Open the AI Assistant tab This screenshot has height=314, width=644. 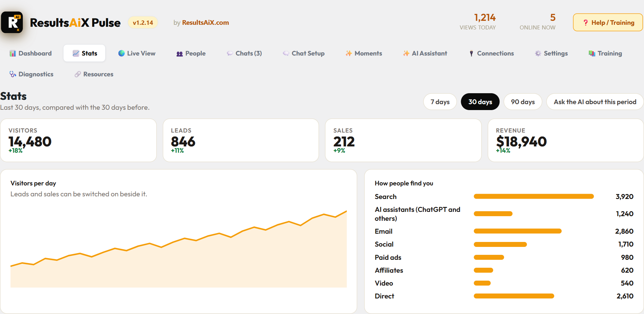pos(425,53)
